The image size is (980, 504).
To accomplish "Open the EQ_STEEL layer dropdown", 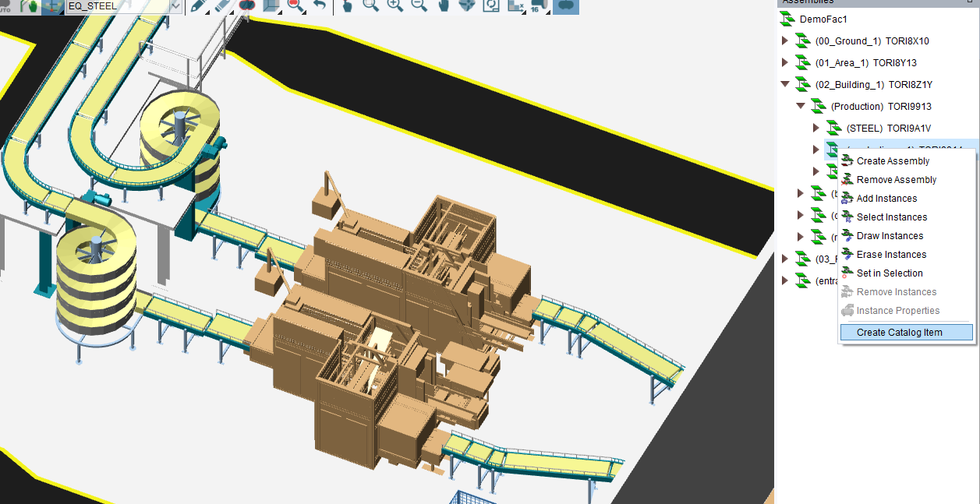I will [175, 6].
